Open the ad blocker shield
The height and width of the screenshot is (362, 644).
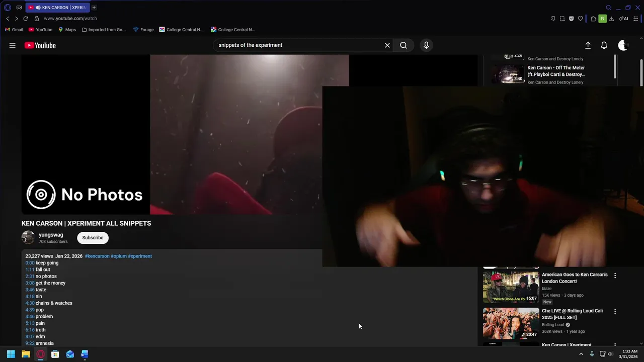tap(571, 19)
